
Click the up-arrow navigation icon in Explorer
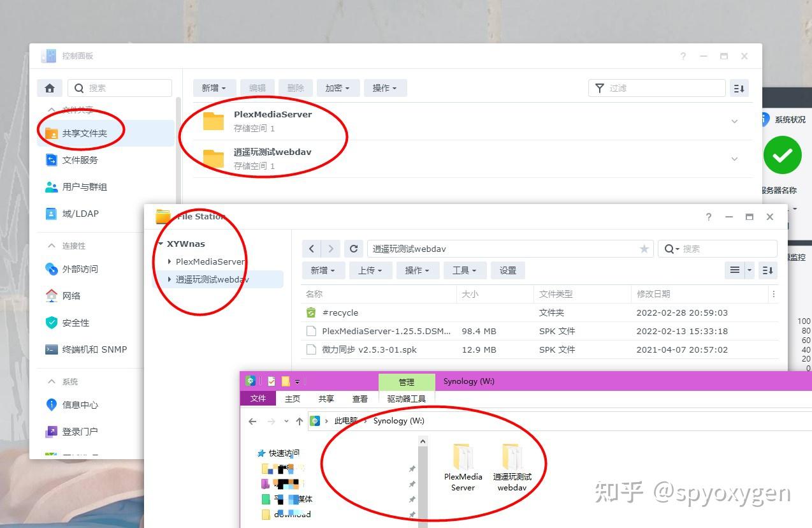(x=299, y=421)
